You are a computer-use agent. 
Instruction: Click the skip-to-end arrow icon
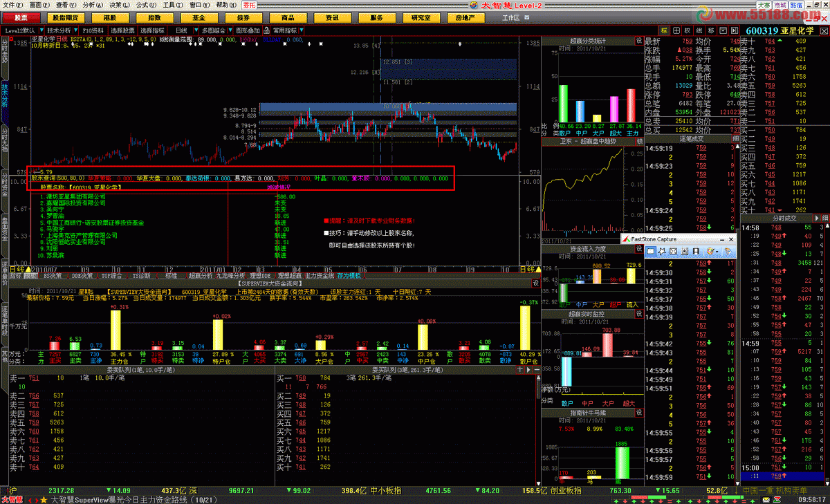(x=735, y=30)
